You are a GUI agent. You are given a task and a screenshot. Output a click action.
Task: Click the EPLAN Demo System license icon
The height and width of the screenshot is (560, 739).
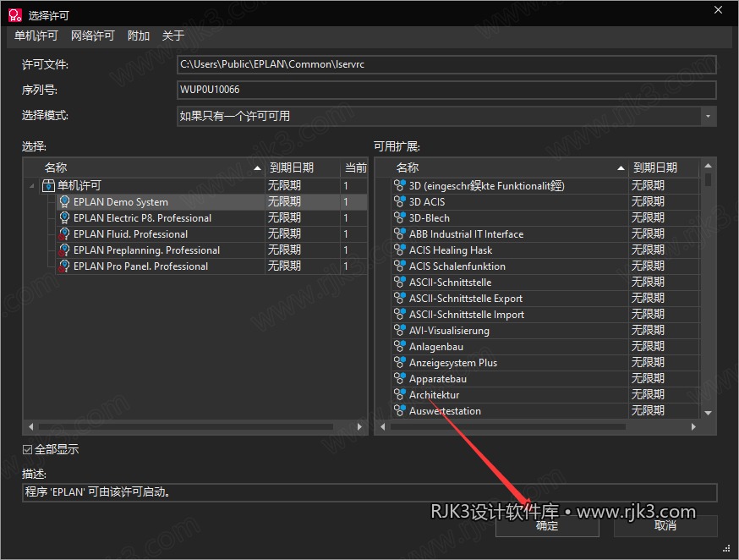(64, 201)
